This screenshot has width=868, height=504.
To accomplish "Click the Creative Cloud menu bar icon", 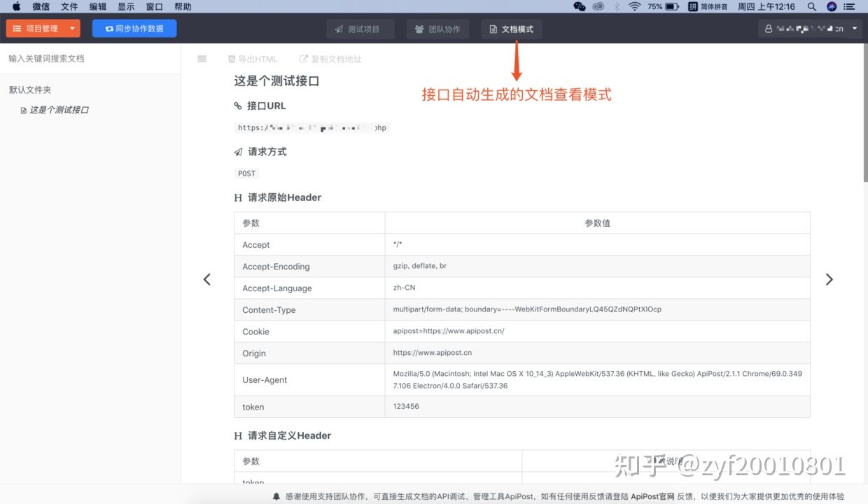I will pos(598,6).
